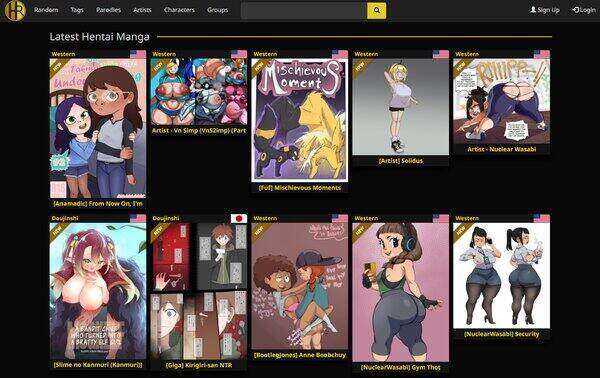Click the site logo in the header
The width and height of the screenshot is (600, 378).
[x=15, y=10]
